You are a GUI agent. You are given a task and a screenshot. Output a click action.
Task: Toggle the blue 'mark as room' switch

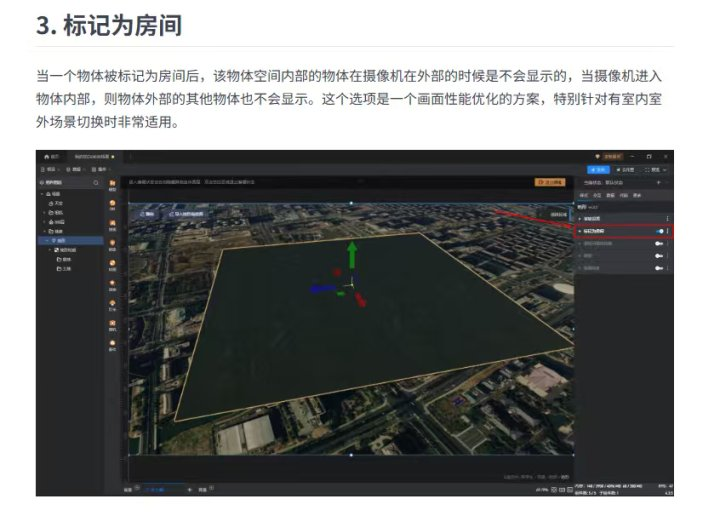[x=660, y=231]
